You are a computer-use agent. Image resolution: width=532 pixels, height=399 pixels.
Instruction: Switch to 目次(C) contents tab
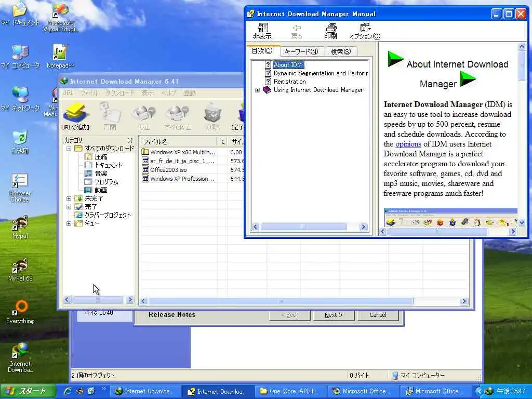click(262, 51)
